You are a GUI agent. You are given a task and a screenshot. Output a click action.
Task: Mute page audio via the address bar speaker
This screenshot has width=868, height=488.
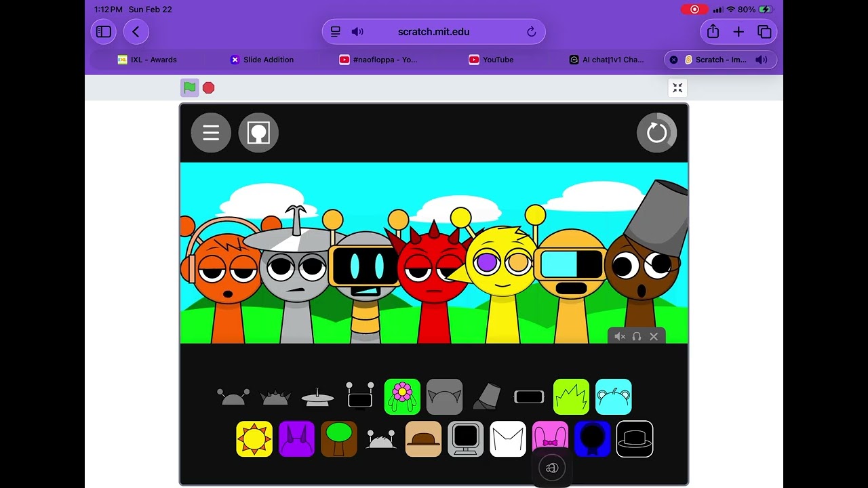point(357,32)
